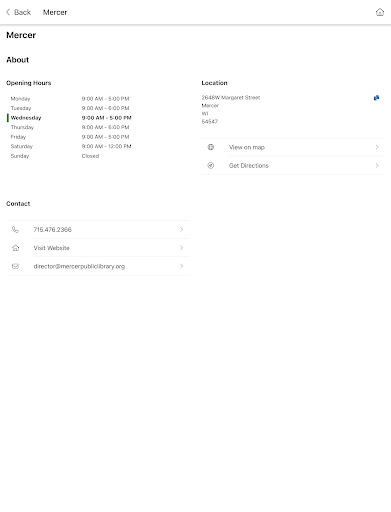Open Get Directions

293,166
